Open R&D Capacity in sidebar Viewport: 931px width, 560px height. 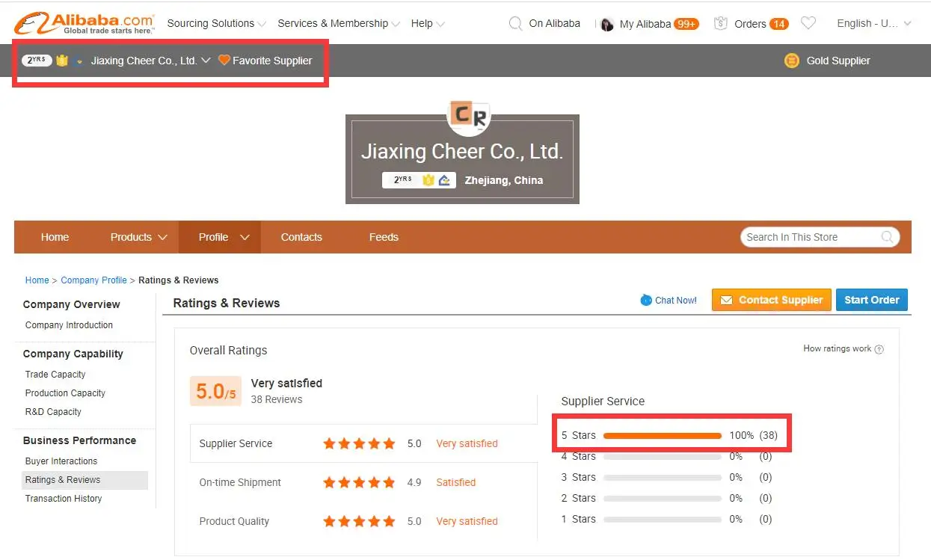[x=53, y=412]
